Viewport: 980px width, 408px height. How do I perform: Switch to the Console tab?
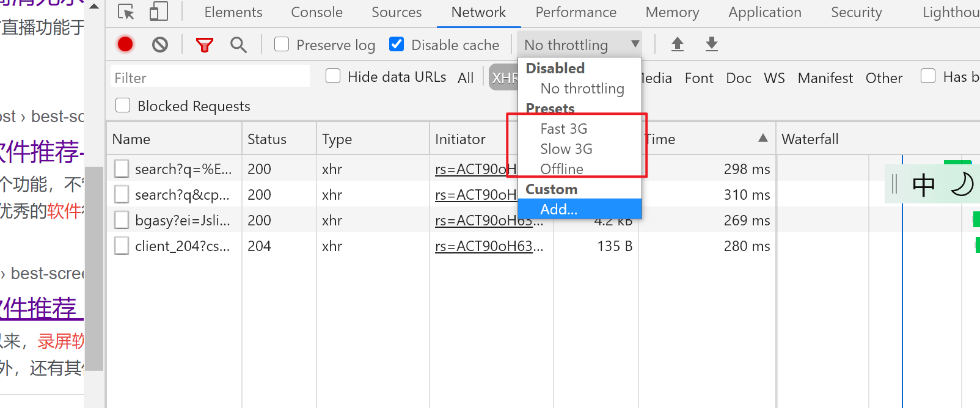(316, 12)
